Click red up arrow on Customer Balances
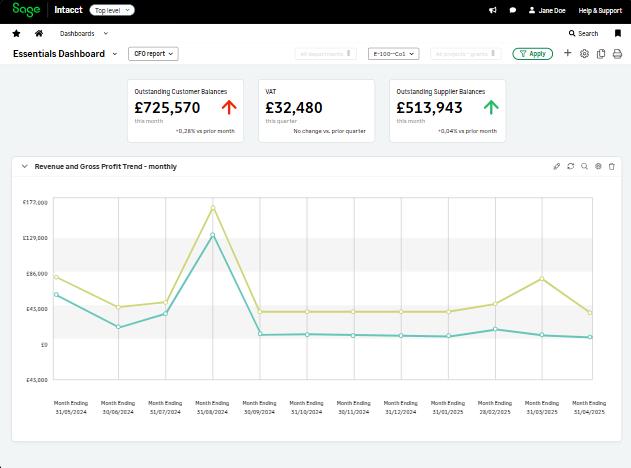Viewport: 631px width, 468px height. coord(229,107)
